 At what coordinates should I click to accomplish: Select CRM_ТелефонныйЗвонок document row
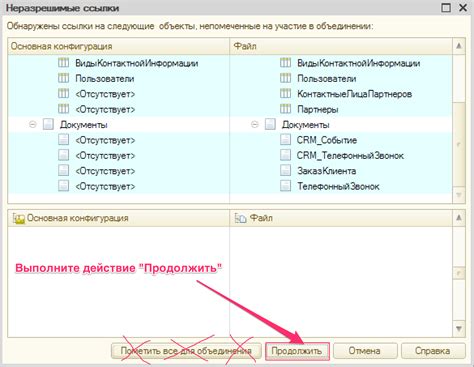point(350,155)
